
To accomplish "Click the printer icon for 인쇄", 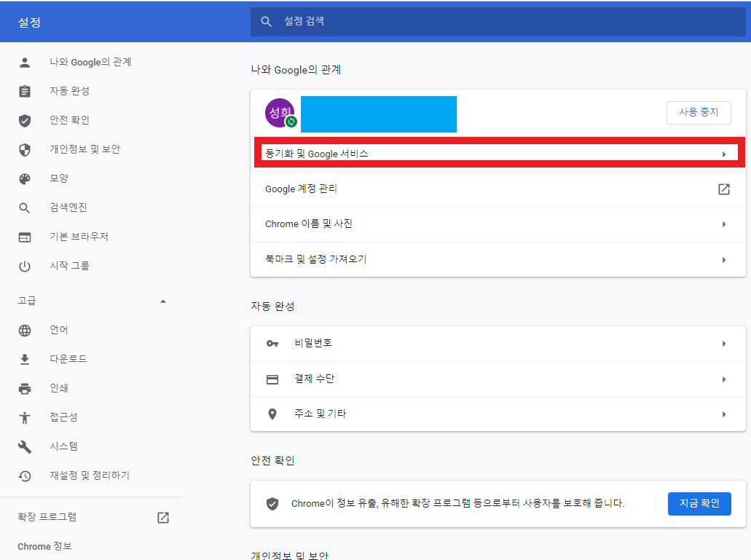I will coord(25,389).
